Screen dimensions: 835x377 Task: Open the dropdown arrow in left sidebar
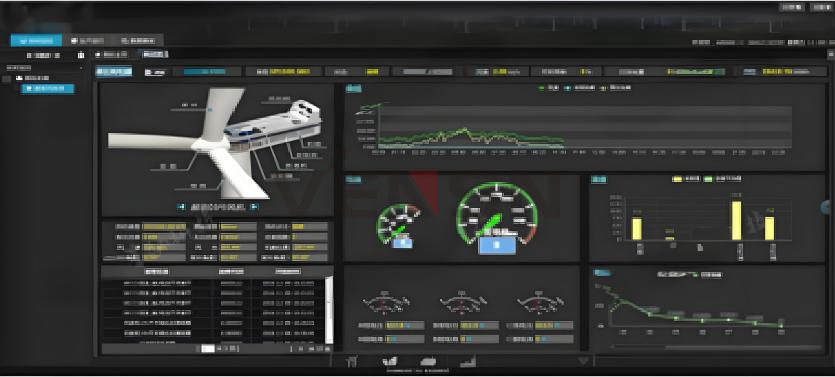[x=81, y=68]
